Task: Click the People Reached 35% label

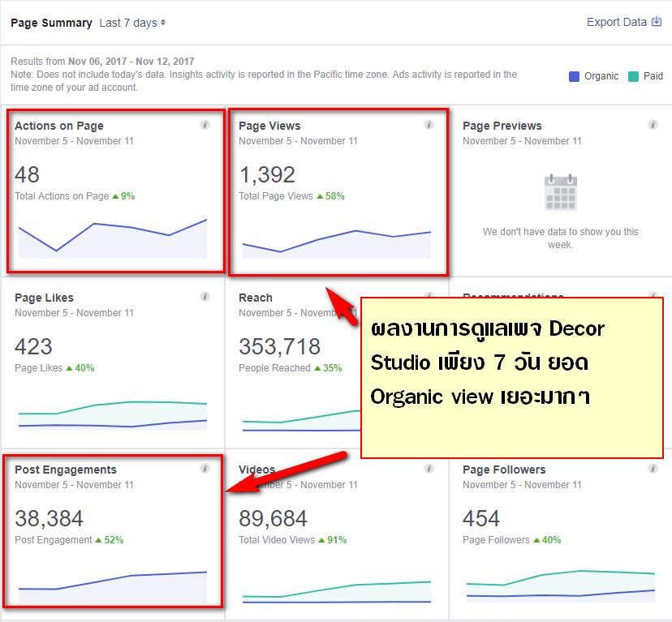Action: pos(290,368)
